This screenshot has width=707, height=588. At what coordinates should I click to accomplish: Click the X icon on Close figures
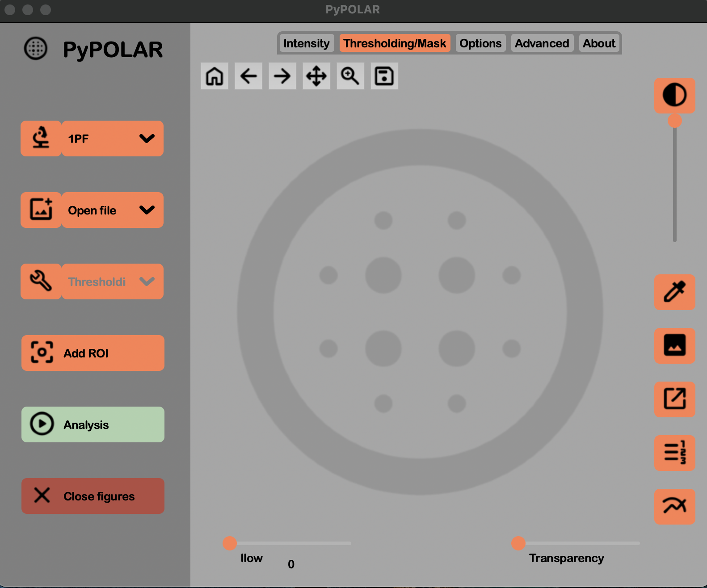pos(42,496)
